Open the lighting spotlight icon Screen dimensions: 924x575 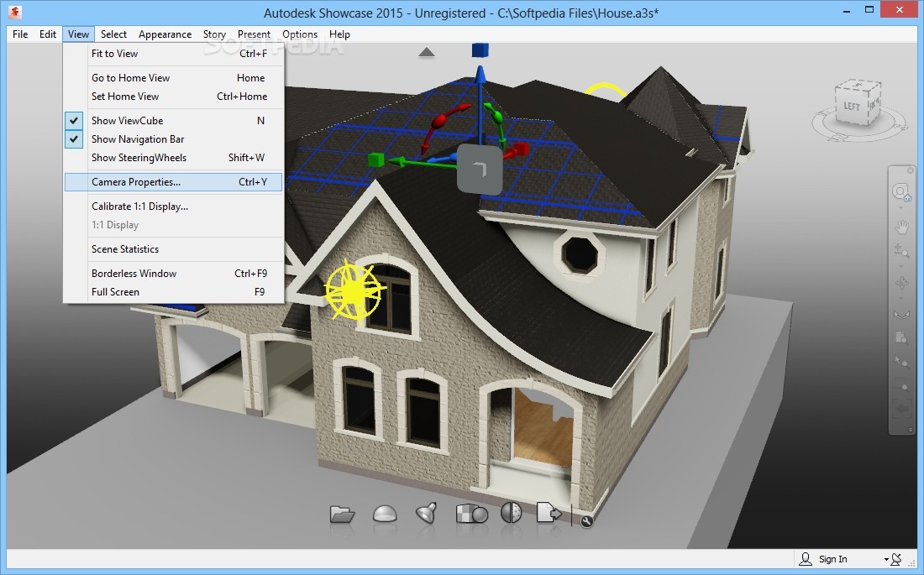[x=426, y=513]
